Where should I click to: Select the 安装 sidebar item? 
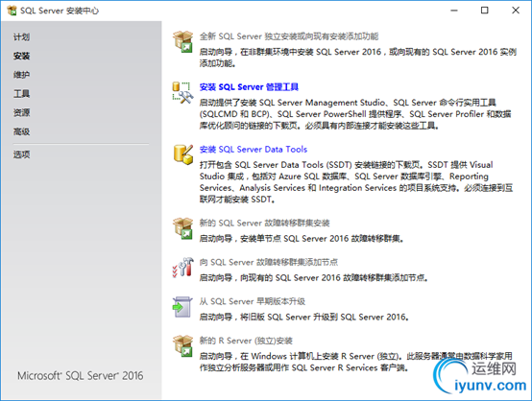tap(21, 56)
